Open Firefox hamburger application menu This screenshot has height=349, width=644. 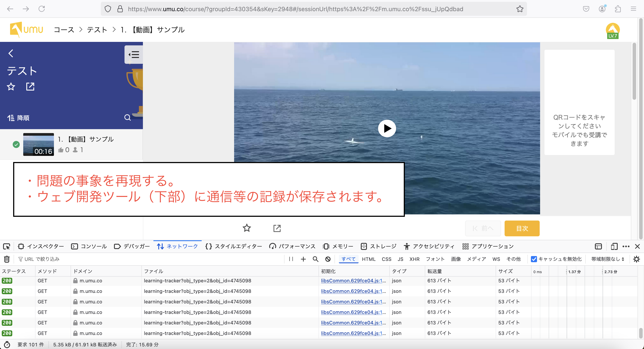pyautogui.click(x=633, y=9)
